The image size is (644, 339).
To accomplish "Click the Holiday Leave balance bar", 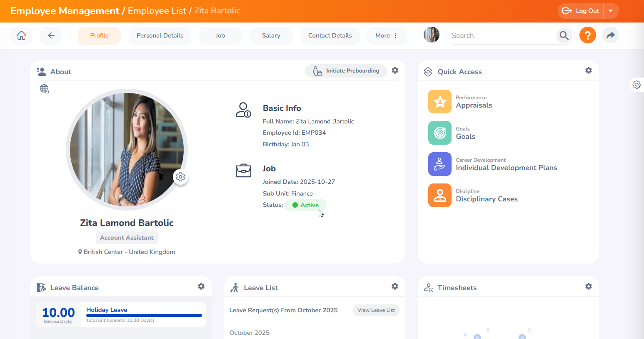I will coord(144,315).
